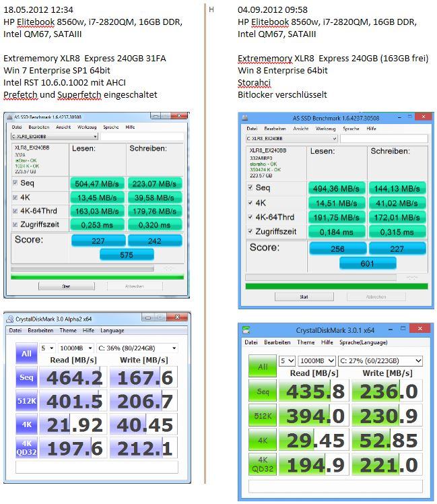Open Werkzeug menu in left AS SSD window
This screenshot has height=504, width=437.
click(x=87, y=127)
